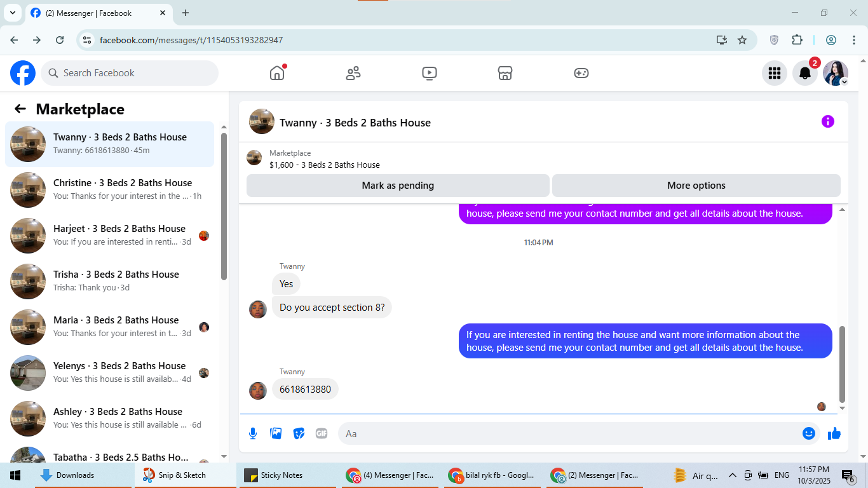
Task: Open the Maria conversation
Action: point(110,327)
